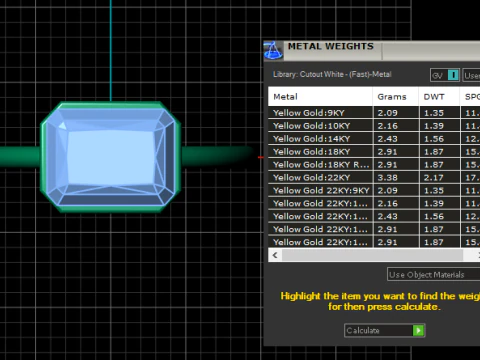Select the Yellow Gold:18KY row
This screenshot has width=480, height=360.
point(374,152)
